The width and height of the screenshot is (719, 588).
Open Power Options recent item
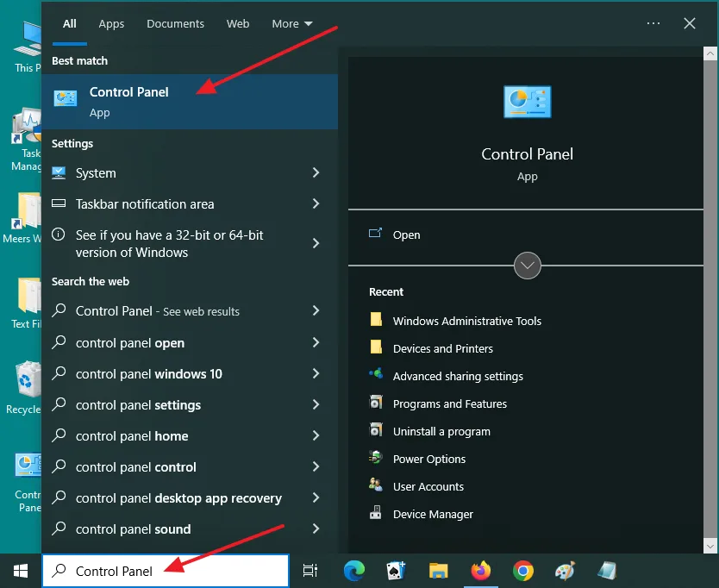click(x=429, y=460)
